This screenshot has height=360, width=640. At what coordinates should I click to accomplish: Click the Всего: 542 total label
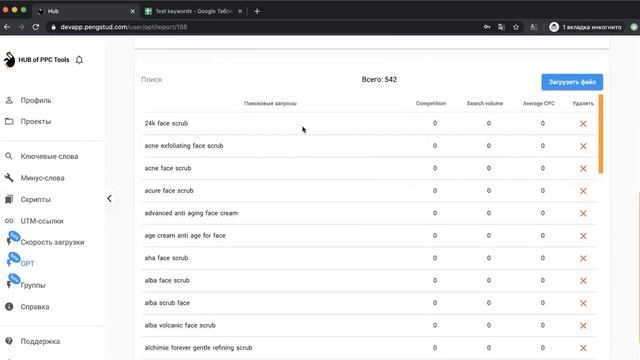pos(379,80)
